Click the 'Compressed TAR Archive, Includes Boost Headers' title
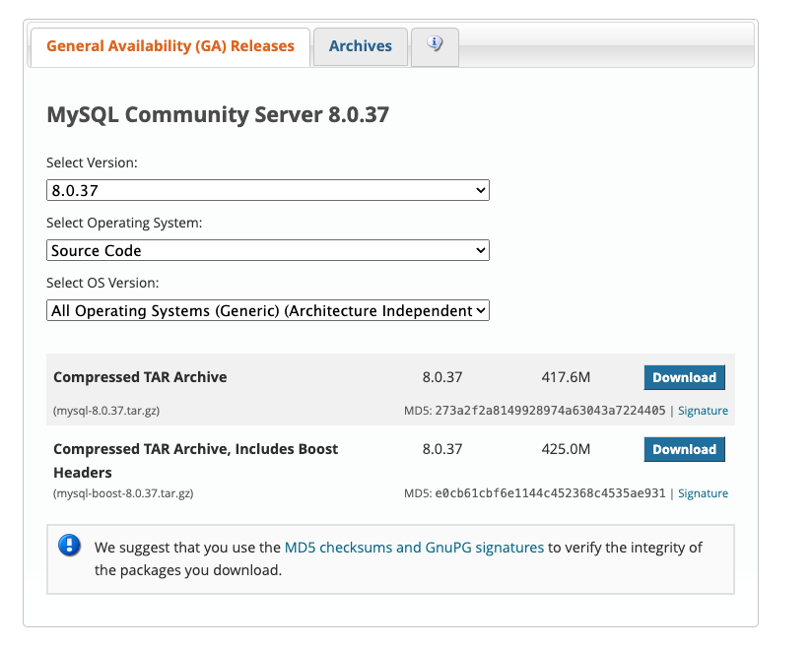 pyautogui.click(x=196, y=461)
